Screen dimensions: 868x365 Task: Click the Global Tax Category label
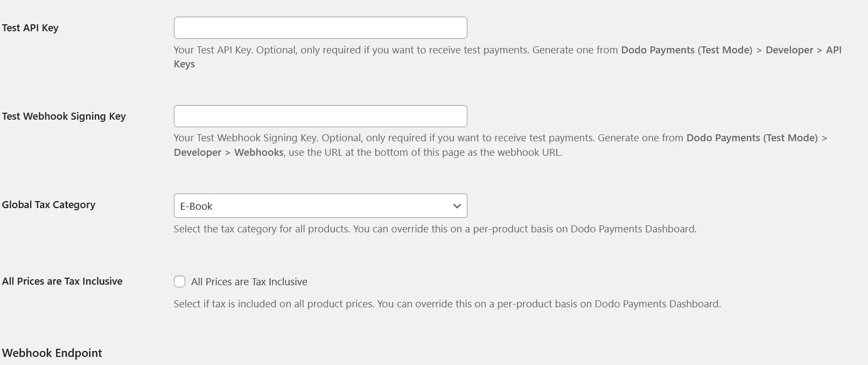(49, 204)
